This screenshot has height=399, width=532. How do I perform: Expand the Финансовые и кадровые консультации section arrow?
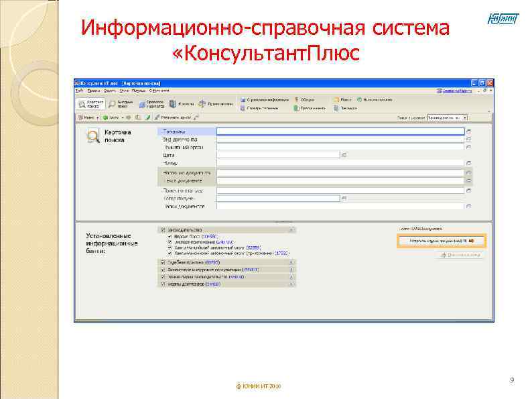[x=291, y=270]
